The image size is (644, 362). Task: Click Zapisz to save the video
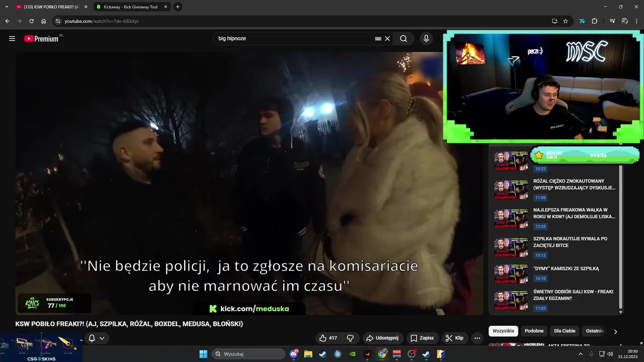tap(422, 338)
